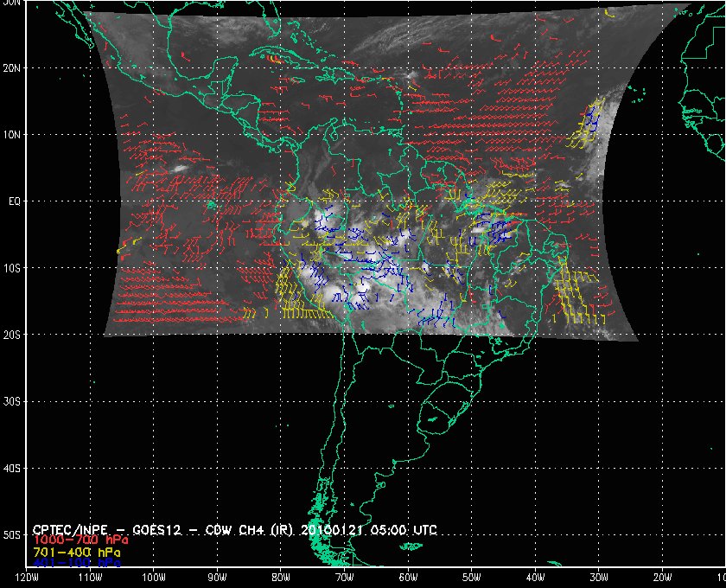This screenshot has height=588, width=726.
Task: Select the 30S latitude label
Action: click(11, 401)
